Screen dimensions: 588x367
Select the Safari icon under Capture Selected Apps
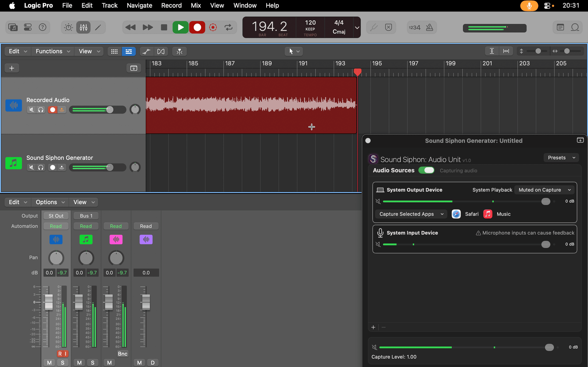coord(456,214)
